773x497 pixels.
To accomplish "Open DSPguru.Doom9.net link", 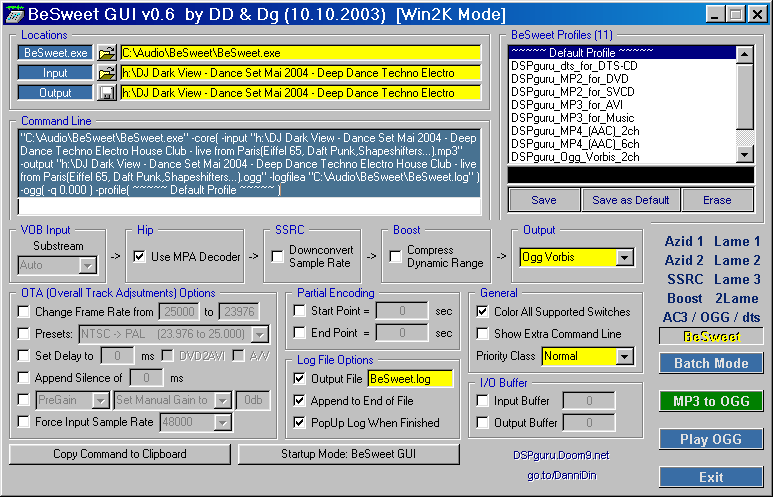I will click(561, 455).
